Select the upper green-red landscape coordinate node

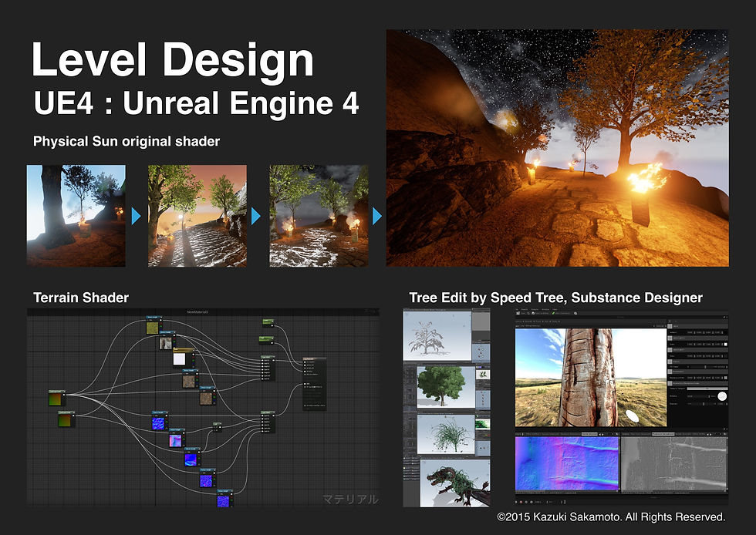tap(57, 398)
